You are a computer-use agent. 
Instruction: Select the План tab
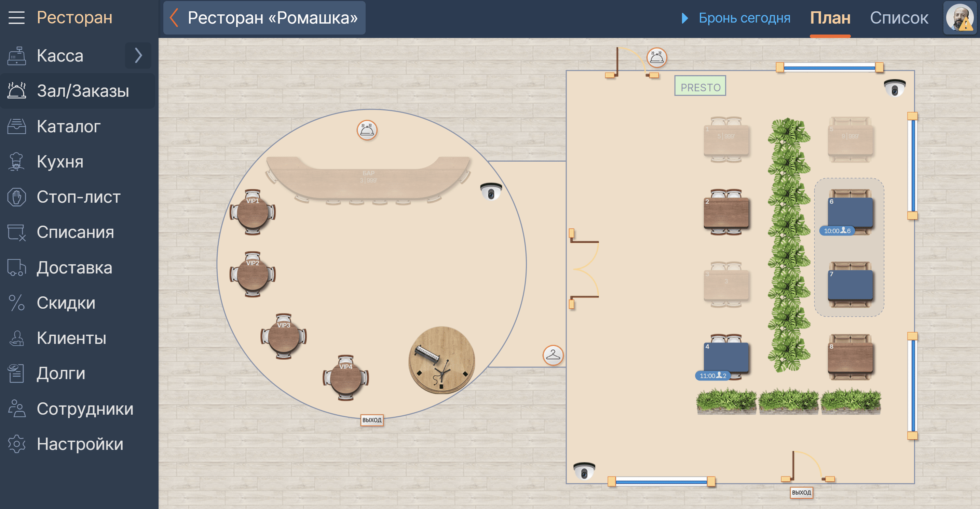830,18
